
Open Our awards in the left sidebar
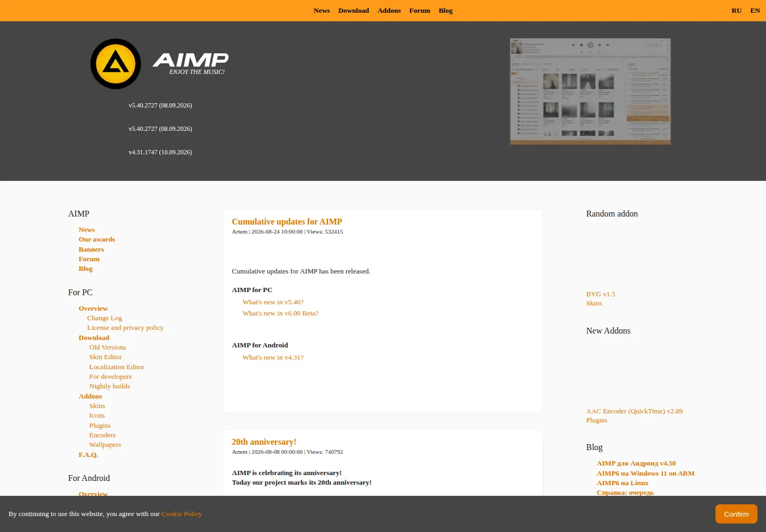pyautogui.click(x=97, y=239)
